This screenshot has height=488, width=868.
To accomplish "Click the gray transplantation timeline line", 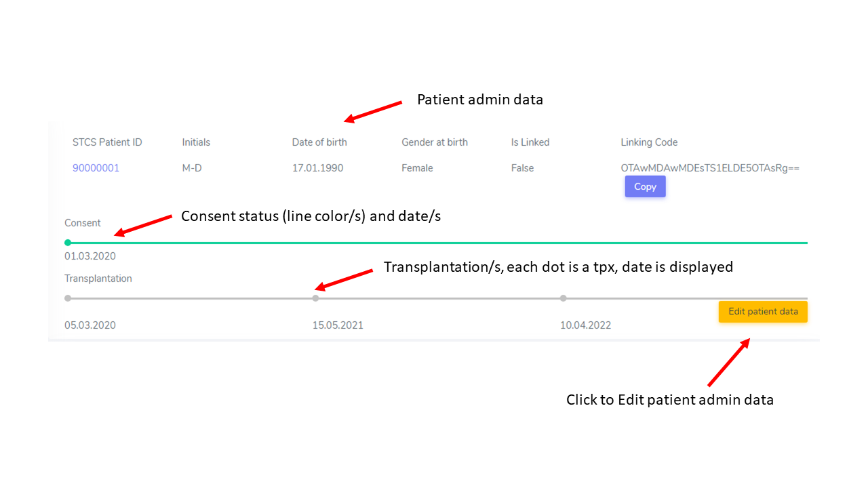I will [437, 298].
